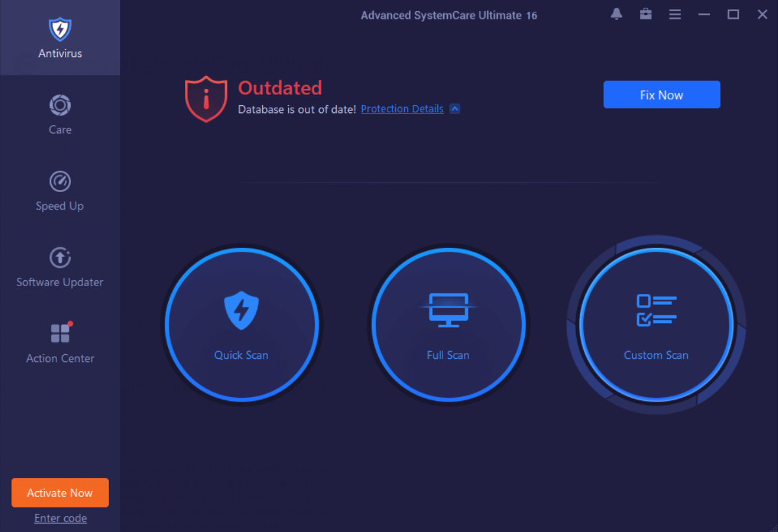Select the Speed Up rocket-dial icon
This screenshot has height=532, width=778.
point(60,181)
